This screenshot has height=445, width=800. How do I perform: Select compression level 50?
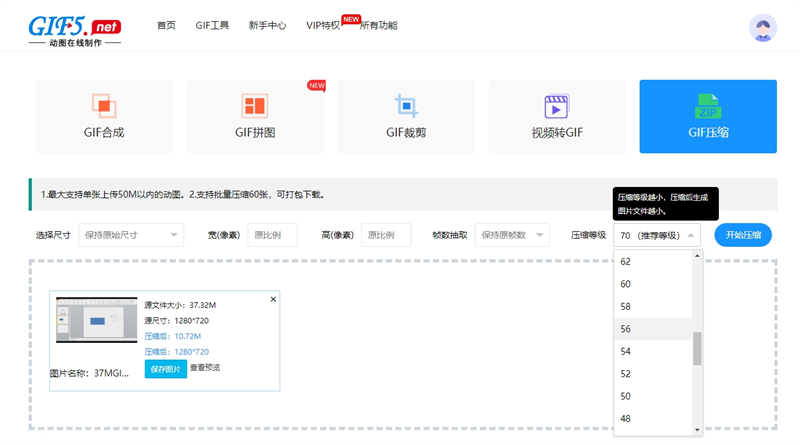[x=653, y=396]
